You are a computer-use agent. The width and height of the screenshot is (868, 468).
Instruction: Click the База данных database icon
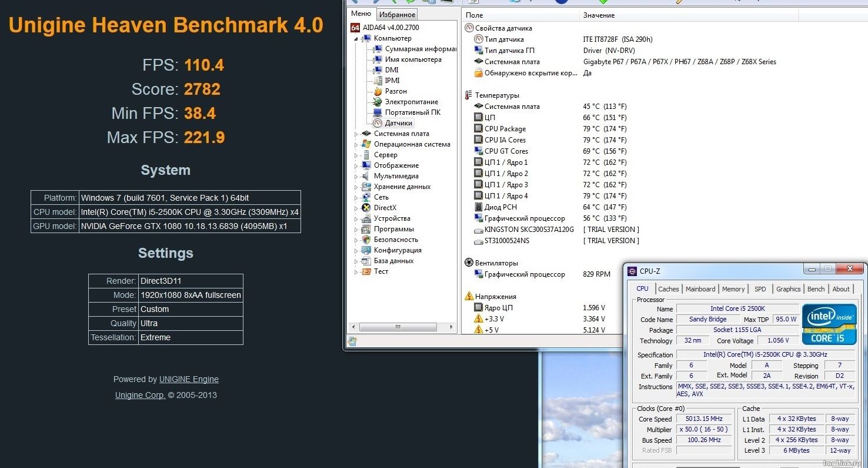367,261
